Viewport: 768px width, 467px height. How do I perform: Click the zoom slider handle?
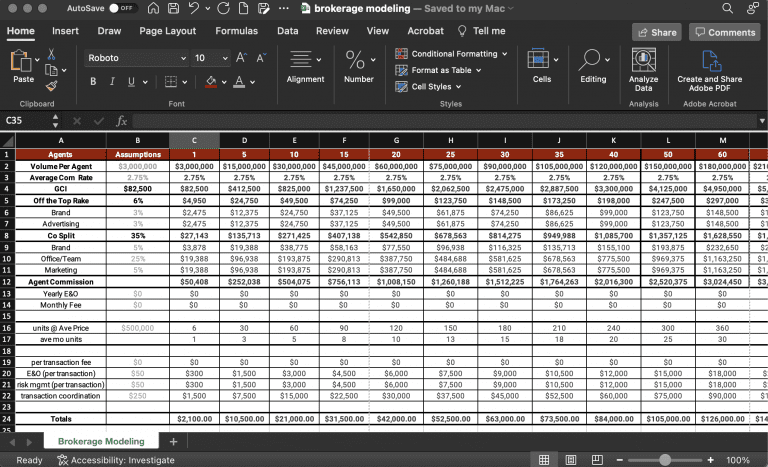[665, 460]
